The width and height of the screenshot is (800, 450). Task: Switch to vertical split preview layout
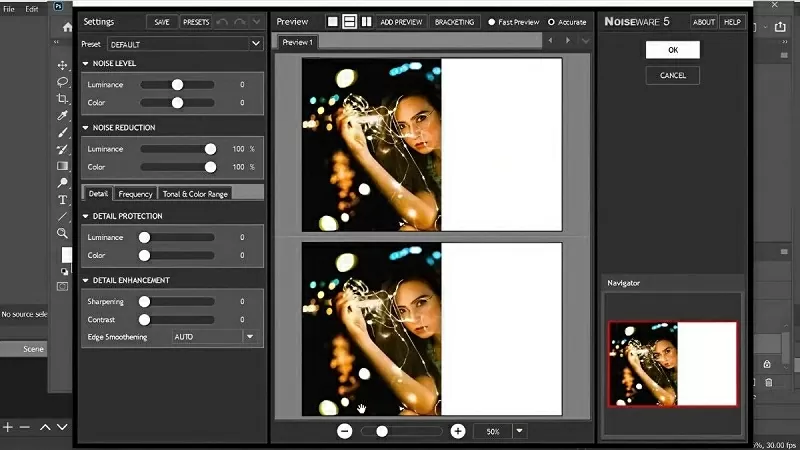[366, 21]
